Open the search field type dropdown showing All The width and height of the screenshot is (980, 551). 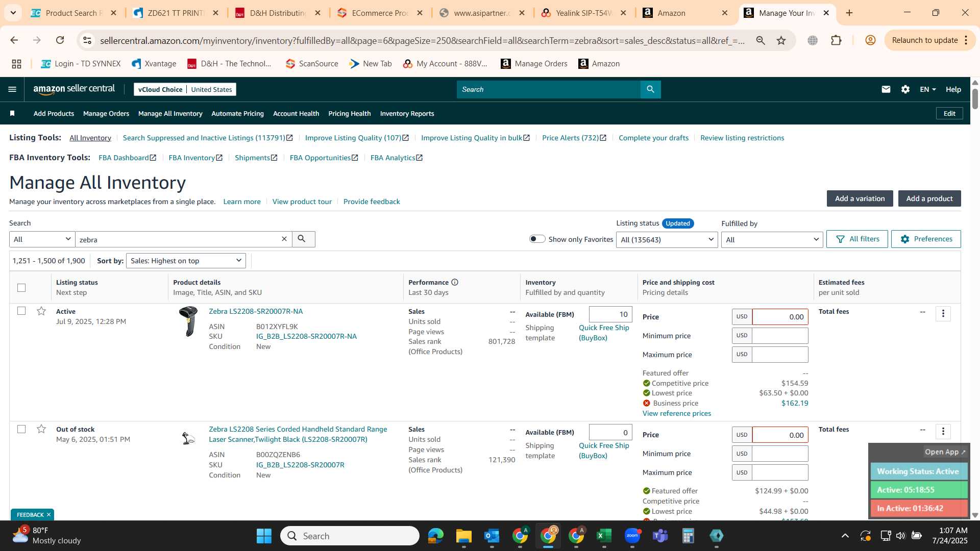point(42,239)
